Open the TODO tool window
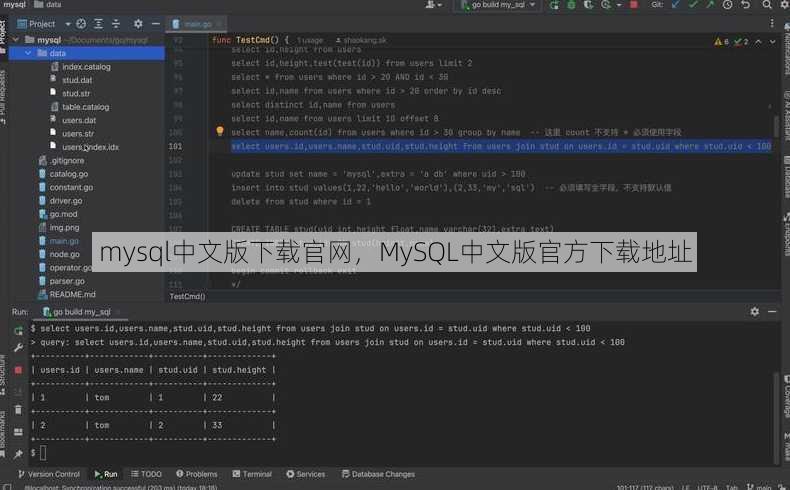Image resolution: width=790 pixels, height=490 pixels. pos(146,474)
